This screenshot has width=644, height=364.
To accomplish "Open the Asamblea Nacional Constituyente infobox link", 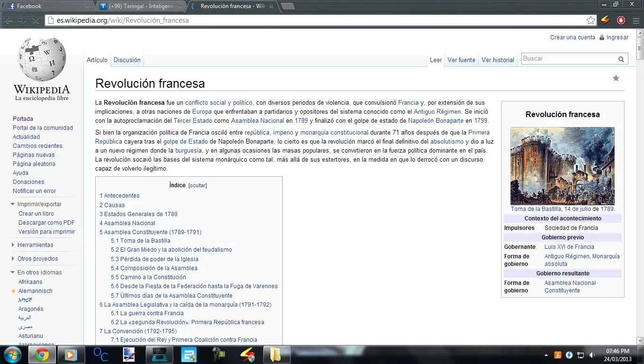I will pos(570,287).
